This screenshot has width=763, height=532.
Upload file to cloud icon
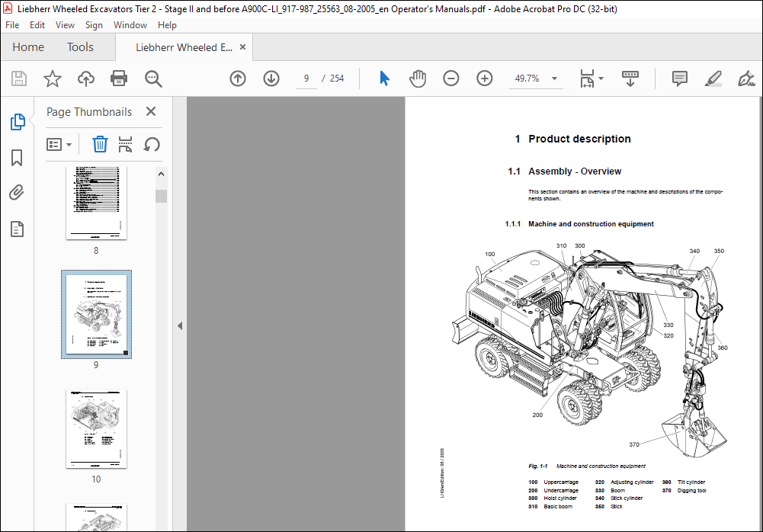pos(86,79)
